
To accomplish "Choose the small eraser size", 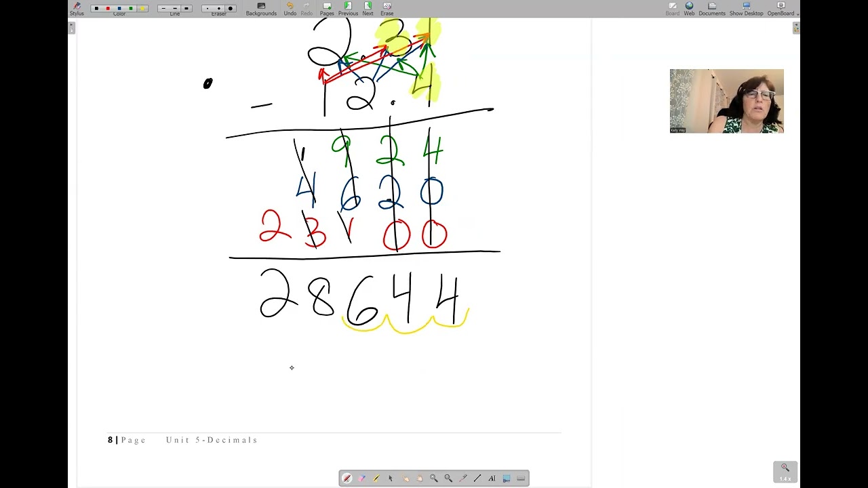I will point(207,8).
